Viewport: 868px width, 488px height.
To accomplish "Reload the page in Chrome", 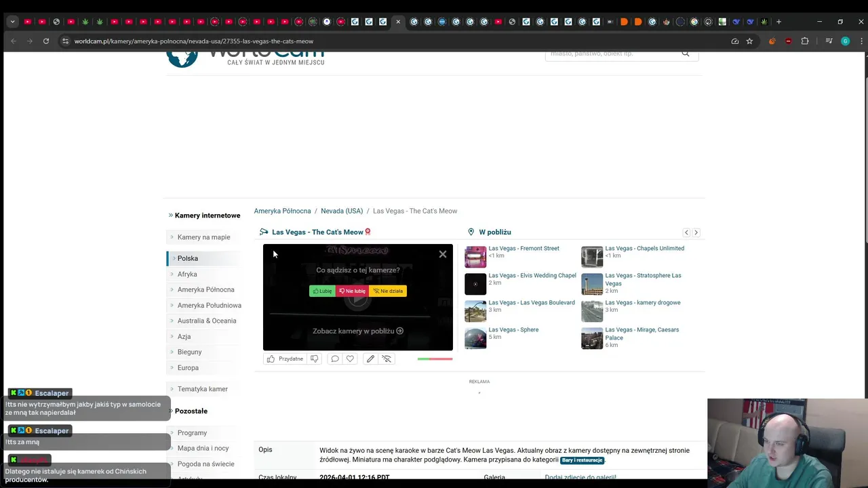I will click(46, 41).
